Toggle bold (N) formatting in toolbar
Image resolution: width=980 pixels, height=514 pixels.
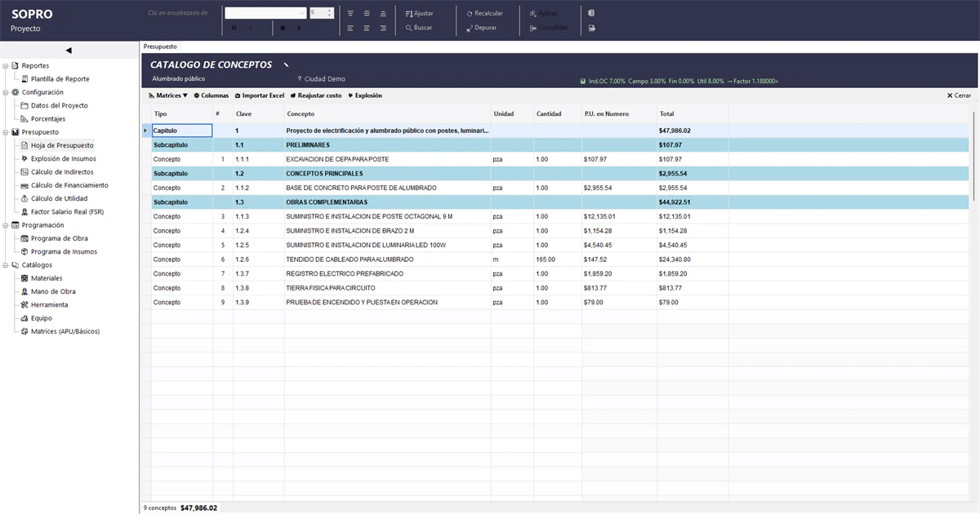click(234, 28)
